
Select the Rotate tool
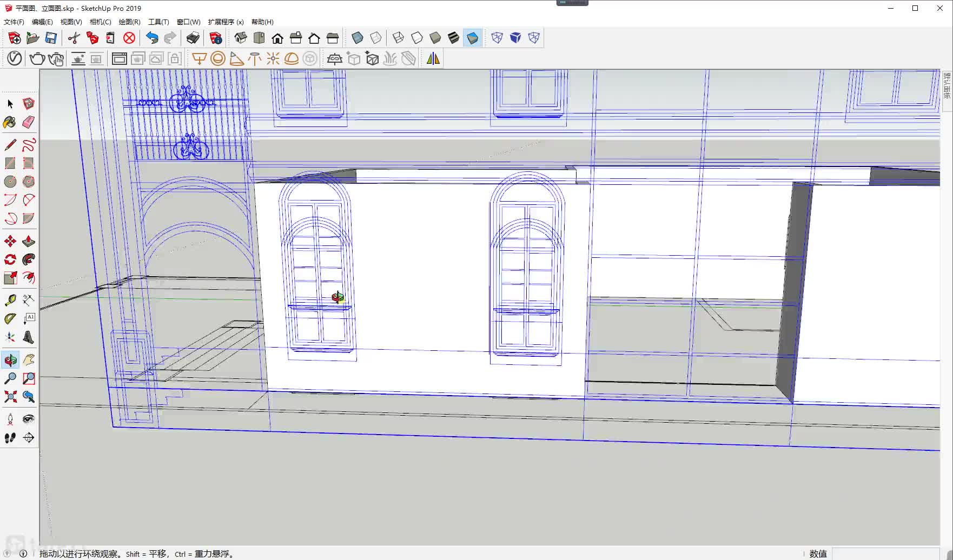[10, 259]
